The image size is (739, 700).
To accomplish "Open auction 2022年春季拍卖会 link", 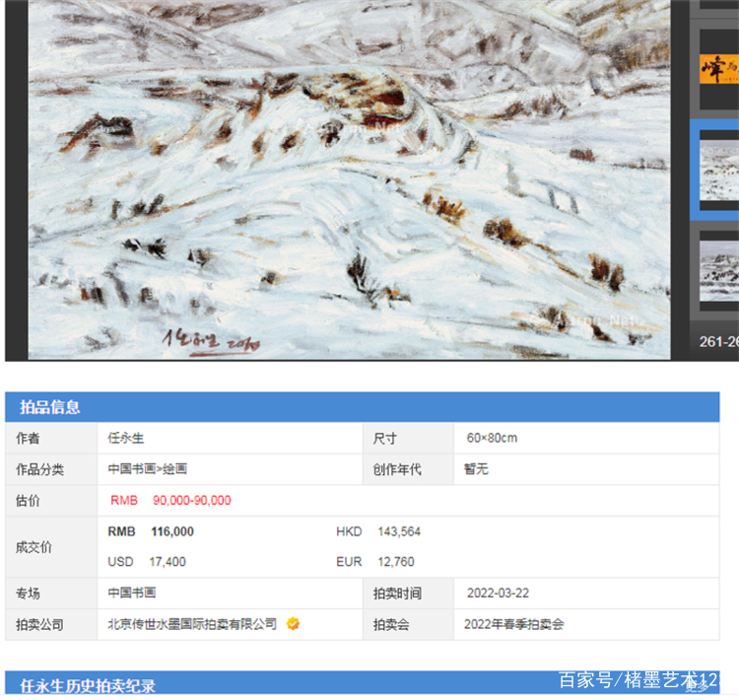I will click(x=513, y=624).
